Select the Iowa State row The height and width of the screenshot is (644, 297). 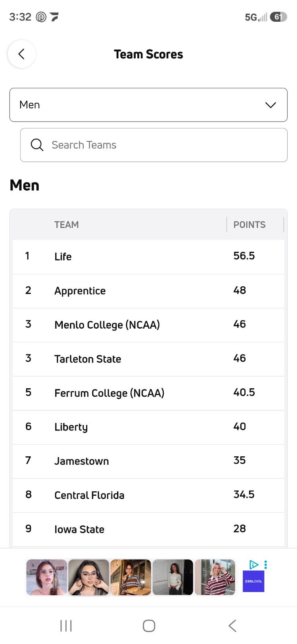148,529
